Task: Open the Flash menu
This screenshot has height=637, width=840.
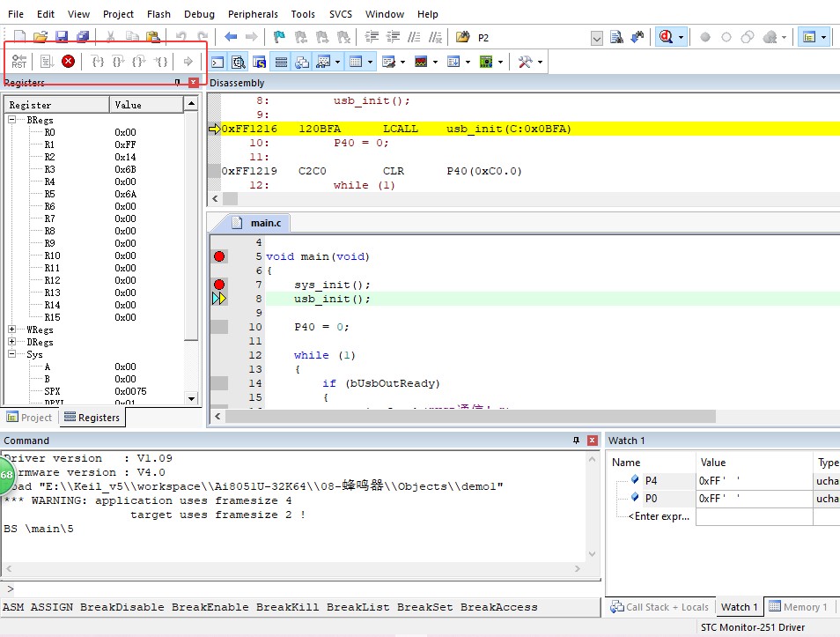Action: point(158,14)
